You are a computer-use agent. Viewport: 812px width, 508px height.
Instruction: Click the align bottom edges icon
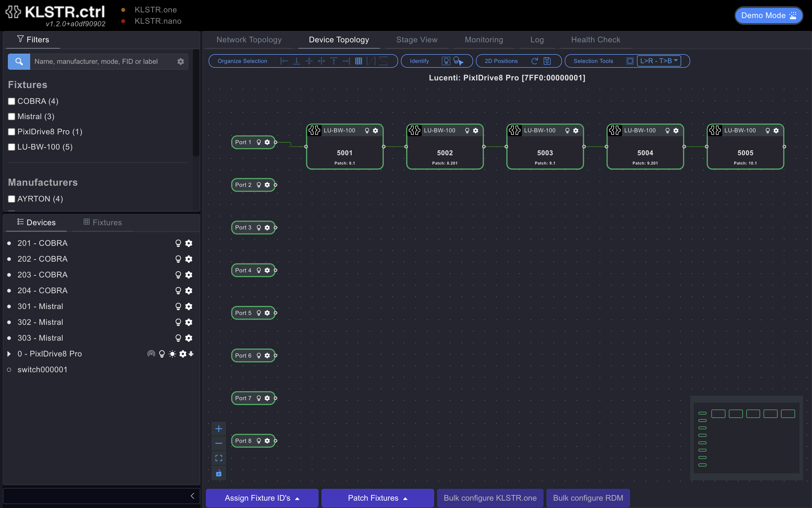297,61
